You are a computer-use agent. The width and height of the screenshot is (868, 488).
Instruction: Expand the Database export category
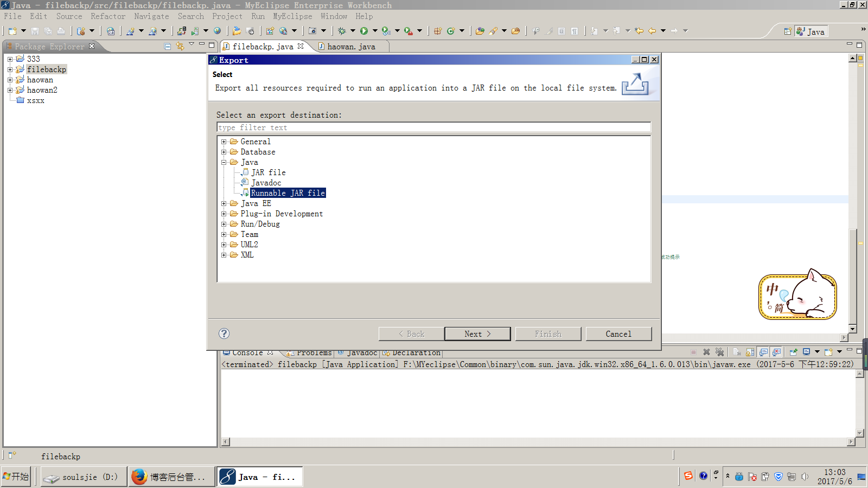(224, 152)
